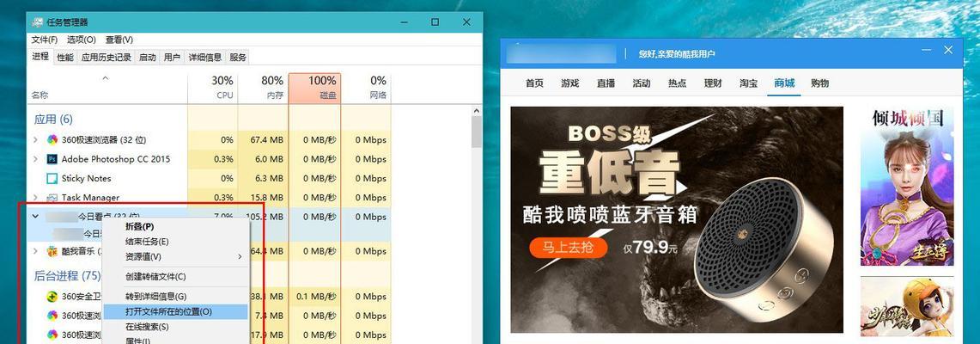The image size is (980, 344).
Task: Click the 重低音 Bluetooth speaker banner
Action: [677, 219]
